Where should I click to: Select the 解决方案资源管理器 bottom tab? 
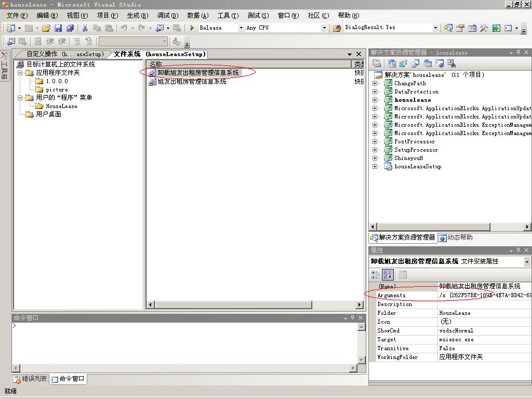[x=403, y=237]
